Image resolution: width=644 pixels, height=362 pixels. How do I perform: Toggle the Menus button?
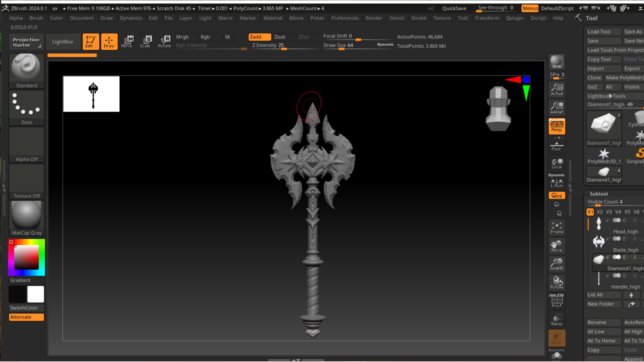pos(530,8)
